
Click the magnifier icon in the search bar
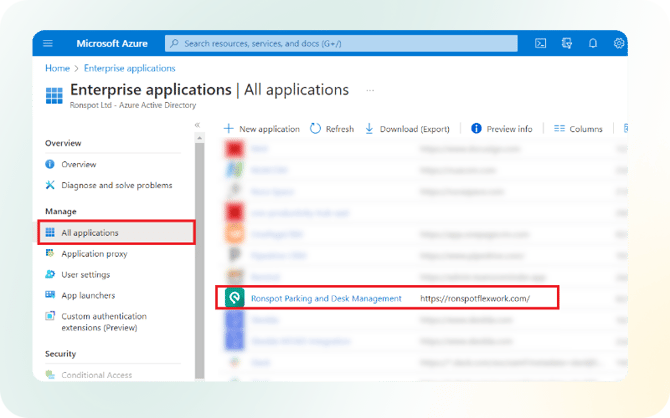(174, 43)
